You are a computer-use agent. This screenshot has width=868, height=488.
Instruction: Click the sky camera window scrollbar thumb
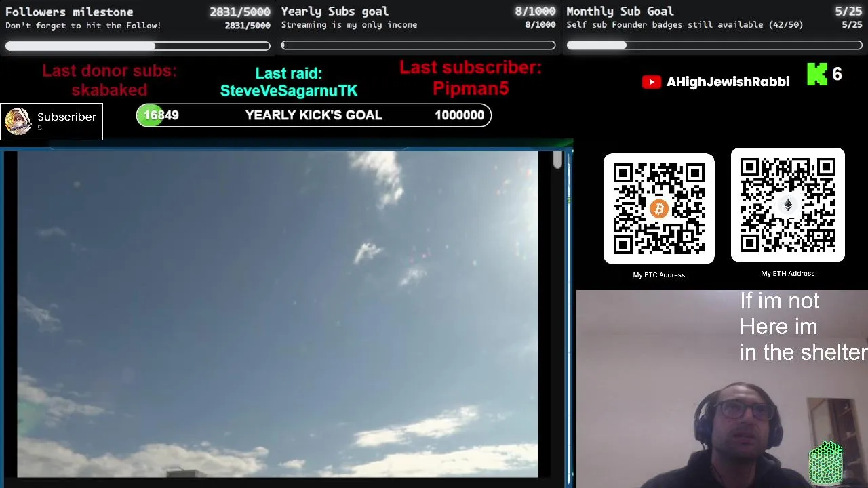pyautogui.click(x=557, y=160)
